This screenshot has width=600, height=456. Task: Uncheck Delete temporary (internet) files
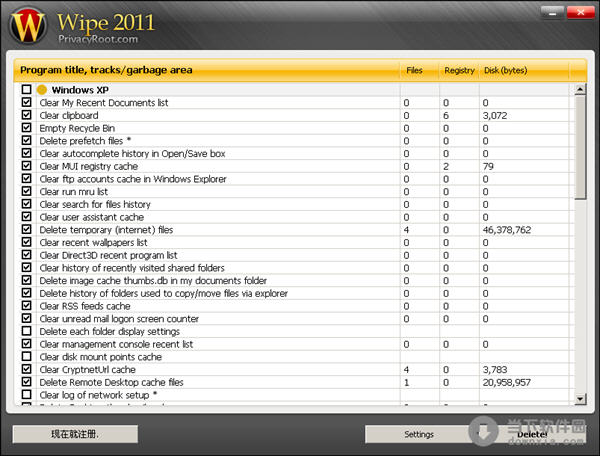point(26,229)
